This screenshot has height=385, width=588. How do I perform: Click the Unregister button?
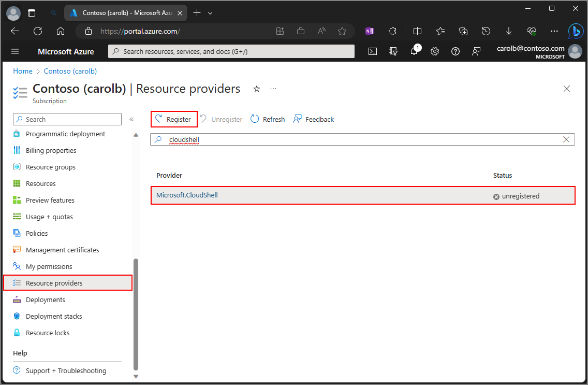click(x=221, y=119)
